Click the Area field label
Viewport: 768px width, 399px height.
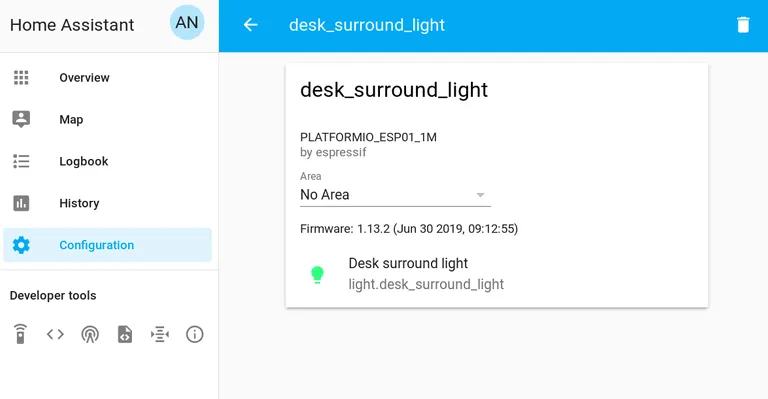pos(311,176)
